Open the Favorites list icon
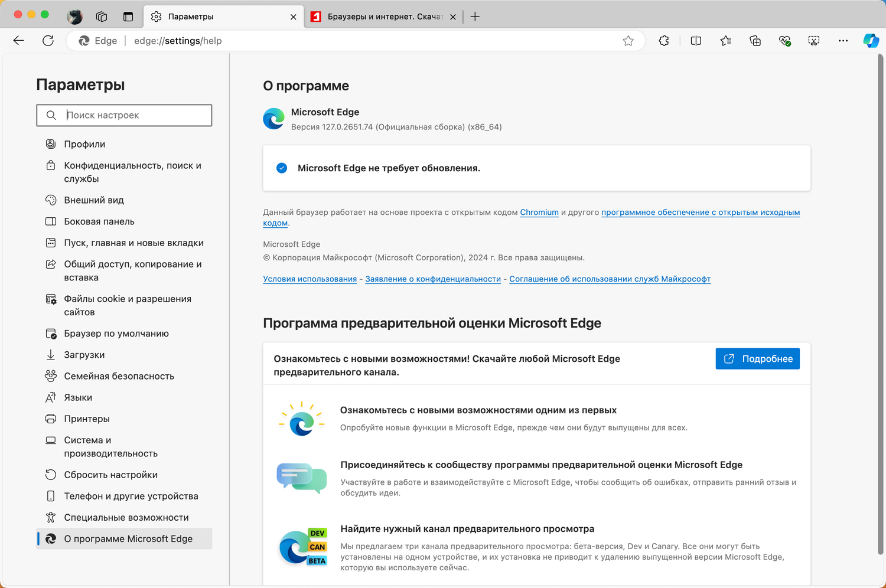Image resolution: width=886 pixels, height=588 pixels. point(725,41)
